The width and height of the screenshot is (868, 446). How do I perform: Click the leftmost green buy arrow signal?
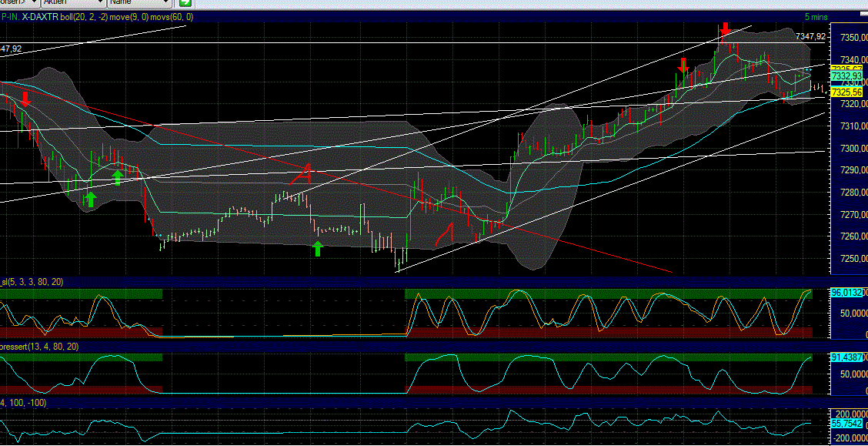click(90, 199)
